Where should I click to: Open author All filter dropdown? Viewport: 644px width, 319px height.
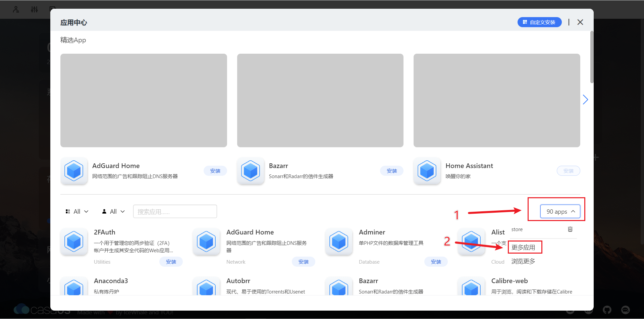(113, 211)
